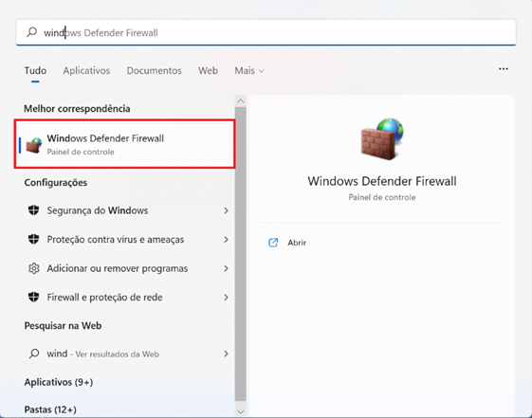The width and height of the screenshot is (532, 418).
Task: Click the gear icon for Adicionar ou remover programas
Action: pos(33,268)
